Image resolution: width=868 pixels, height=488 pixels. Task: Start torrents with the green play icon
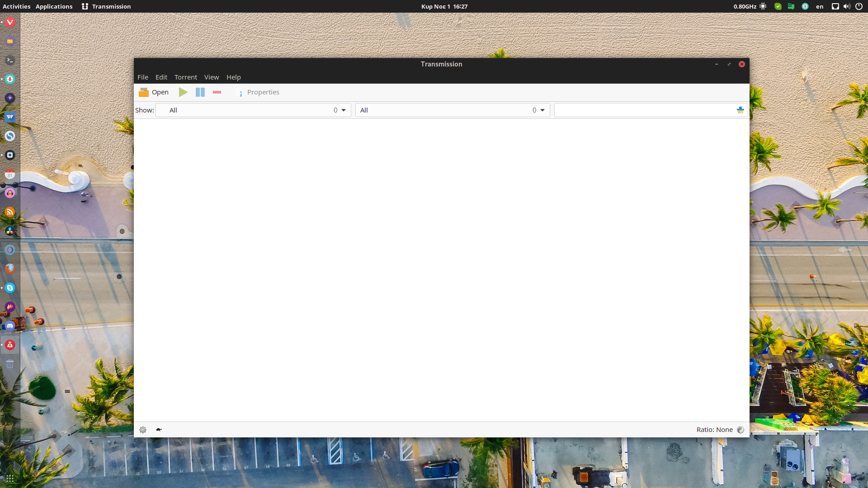pos(183,92)
